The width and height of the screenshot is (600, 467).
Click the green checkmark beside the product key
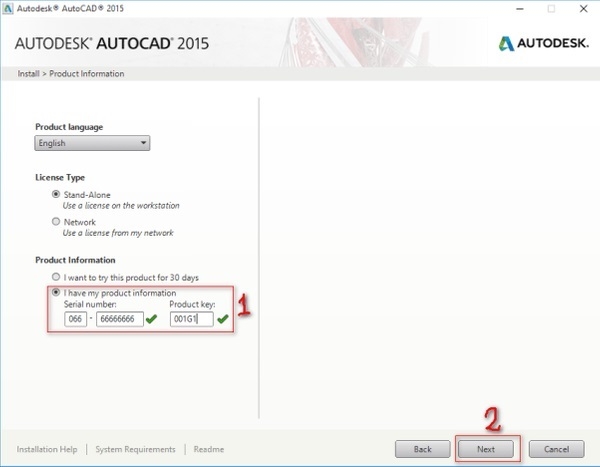pos(222,319)
